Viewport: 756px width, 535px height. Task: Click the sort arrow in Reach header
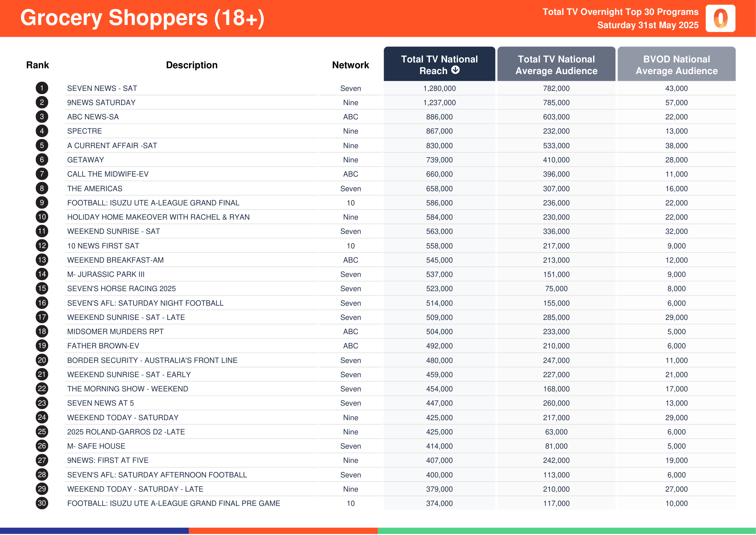455,70
